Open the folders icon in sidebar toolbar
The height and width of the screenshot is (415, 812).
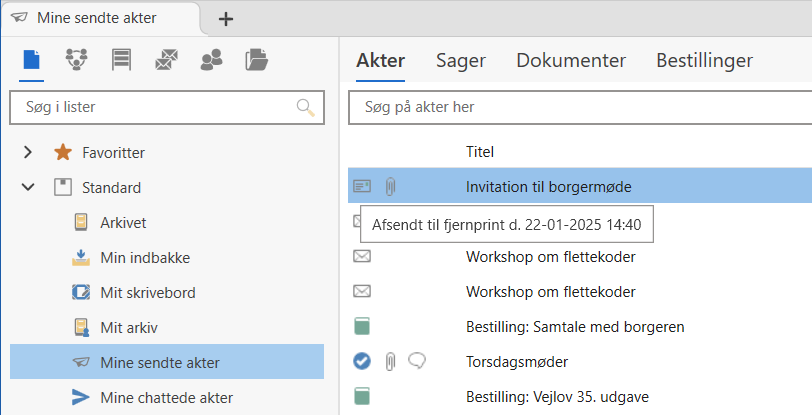click(257, 60)
